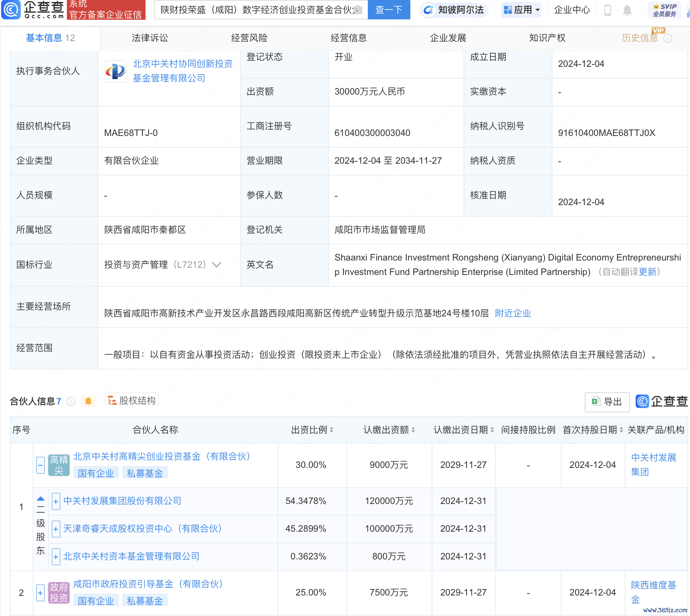Click the 30000万元人民币 capital value
690x616 pixels.
tap(370, 92)
